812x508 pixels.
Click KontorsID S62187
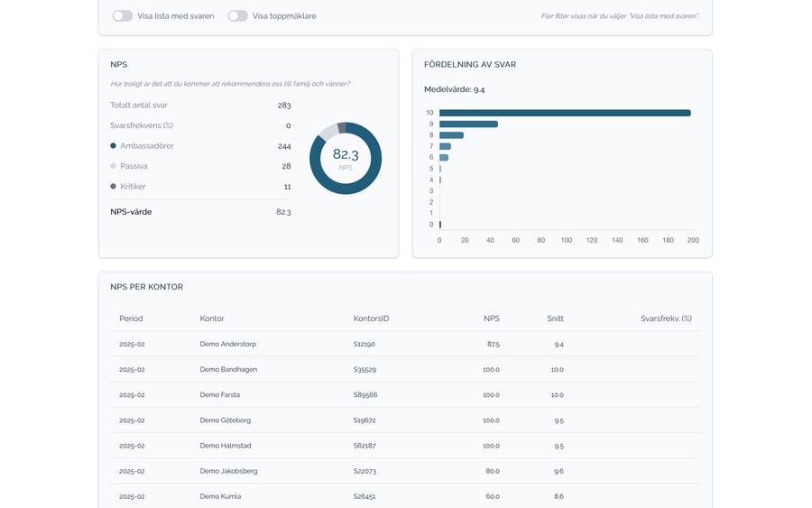(364, 446)
